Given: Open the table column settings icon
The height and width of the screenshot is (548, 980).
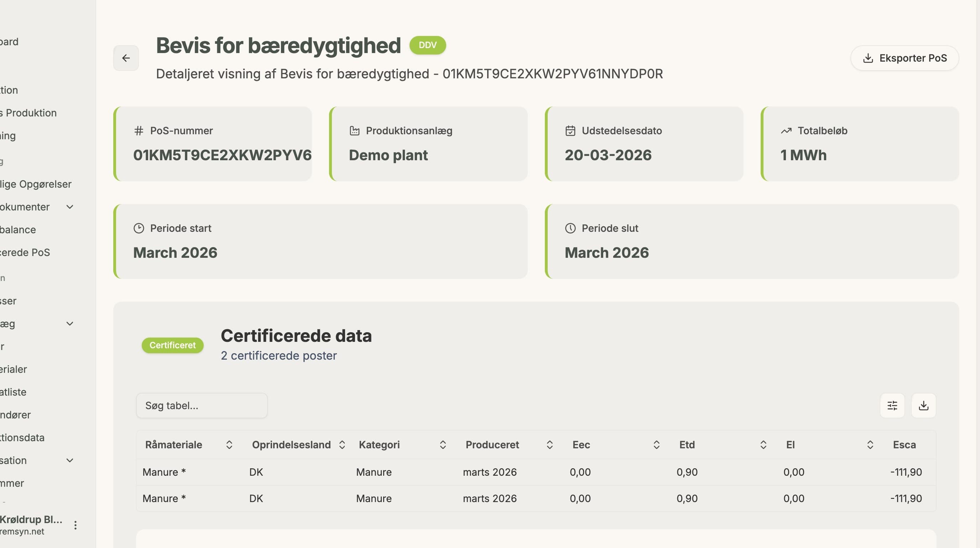Looking at the screenshot, I should pyautogui.click(x=892, y=405).
